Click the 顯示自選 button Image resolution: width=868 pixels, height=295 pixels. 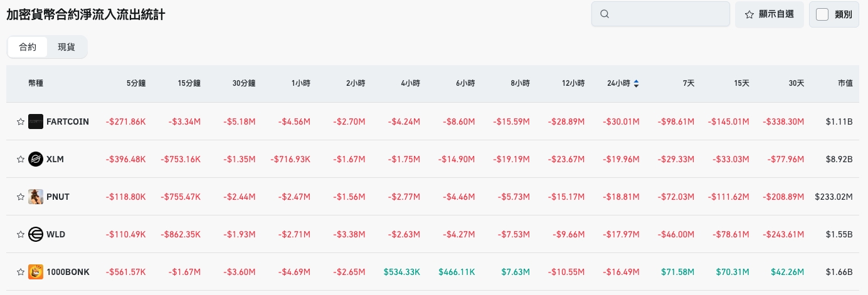coord(770,14)
